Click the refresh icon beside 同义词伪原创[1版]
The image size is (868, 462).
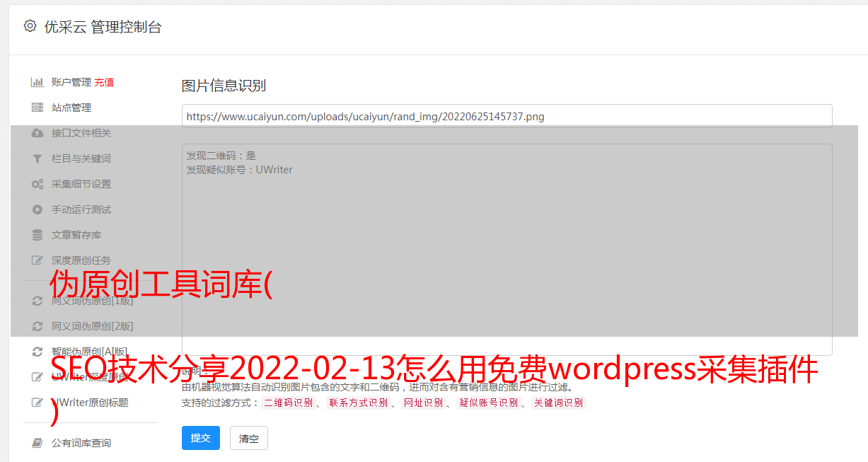(37, 301)
